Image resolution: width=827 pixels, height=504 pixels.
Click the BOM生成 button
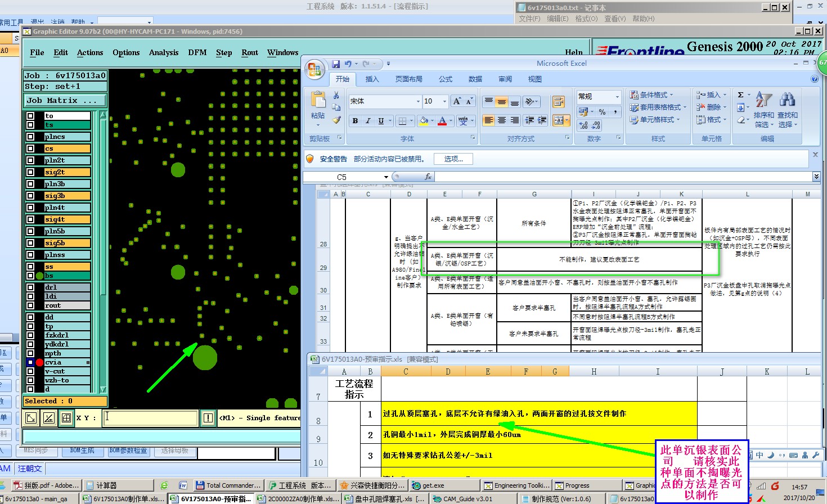83,451
